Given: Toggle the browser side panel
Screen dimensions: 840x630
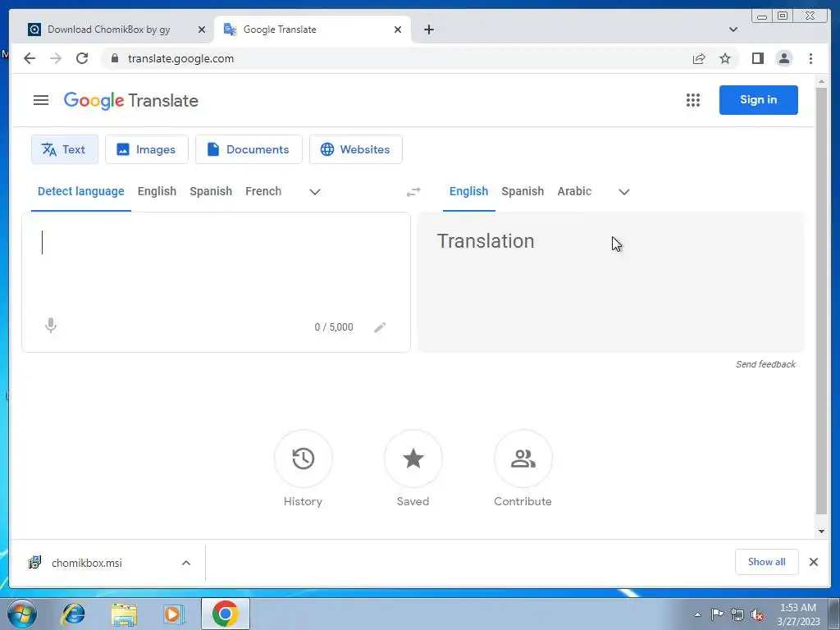Looking at the screenshot, I should click(x=757, y=58).
